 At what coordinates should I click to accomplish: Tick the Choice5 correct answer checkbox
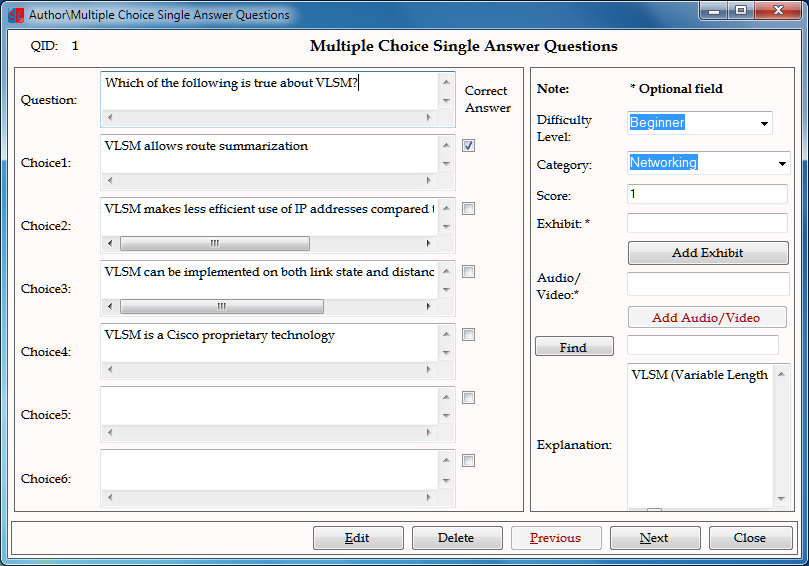pyautogui.click(x=468, y=397)
